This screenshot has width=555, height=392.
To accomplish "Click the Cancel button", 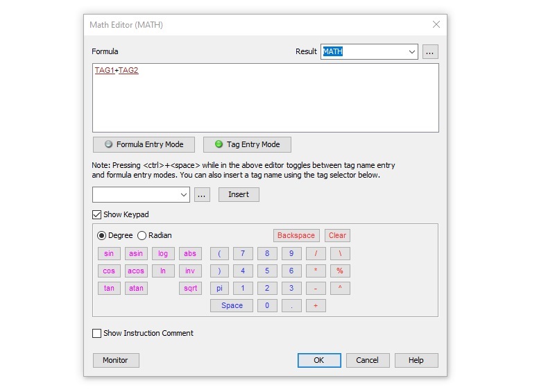I will 368,361.
